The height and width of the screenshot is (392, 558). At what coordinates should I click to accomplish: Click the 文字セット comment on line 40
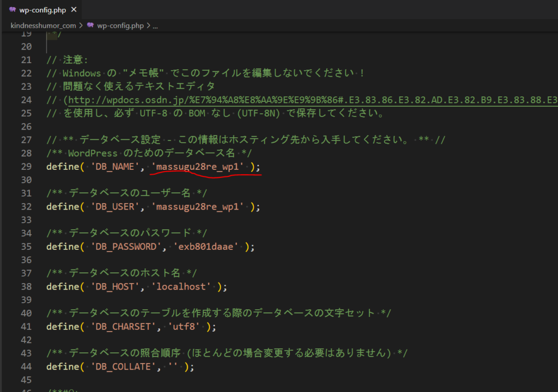click(x=219, y=314)
